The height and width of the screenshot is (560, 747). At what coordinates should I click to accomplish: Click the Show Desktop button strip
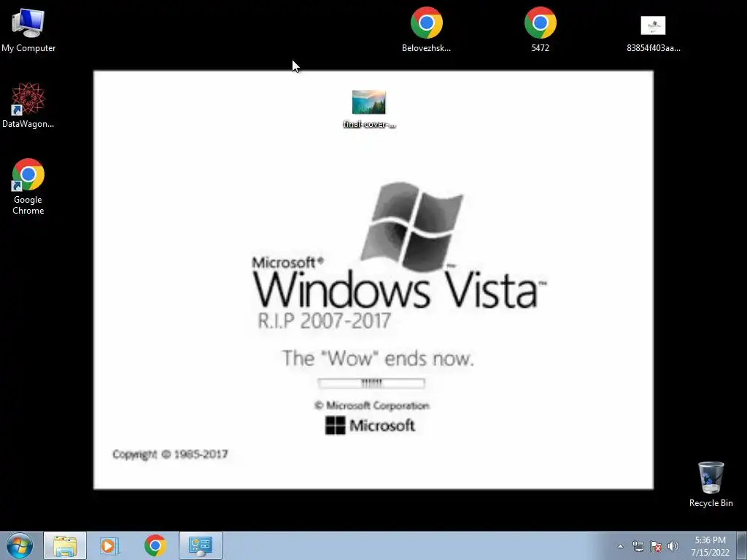pyautogui.click(x=742, y=545)
